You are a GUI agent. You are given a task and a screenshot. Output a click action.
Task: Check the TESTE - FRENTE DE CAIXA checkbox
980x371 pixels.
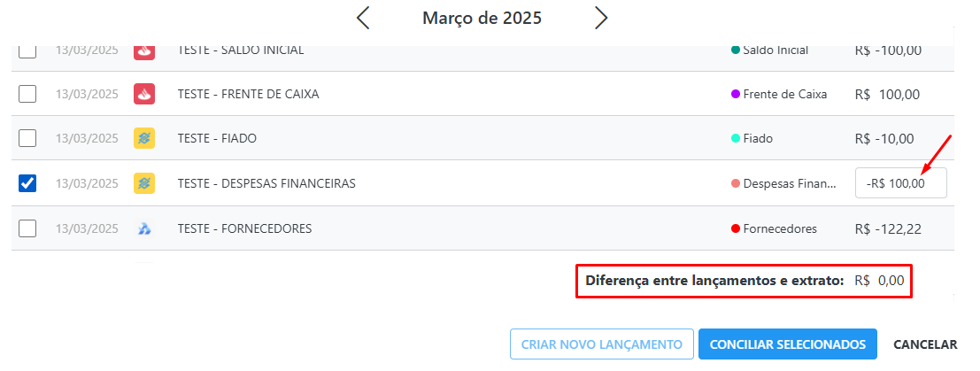pos(27,95)
